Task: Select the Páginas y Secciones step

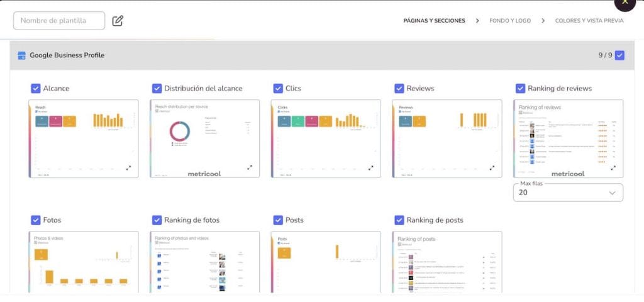Action: [x=434, y=21]
